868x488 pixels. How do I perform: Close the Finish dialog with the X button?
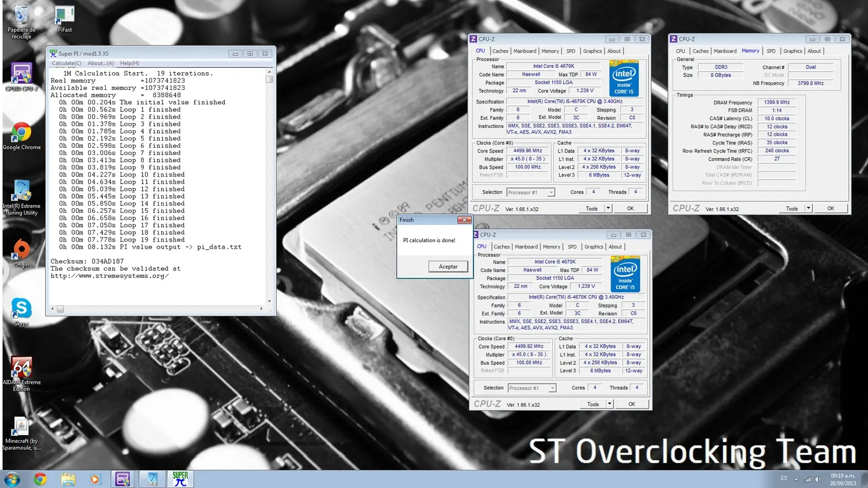[465, 220]
